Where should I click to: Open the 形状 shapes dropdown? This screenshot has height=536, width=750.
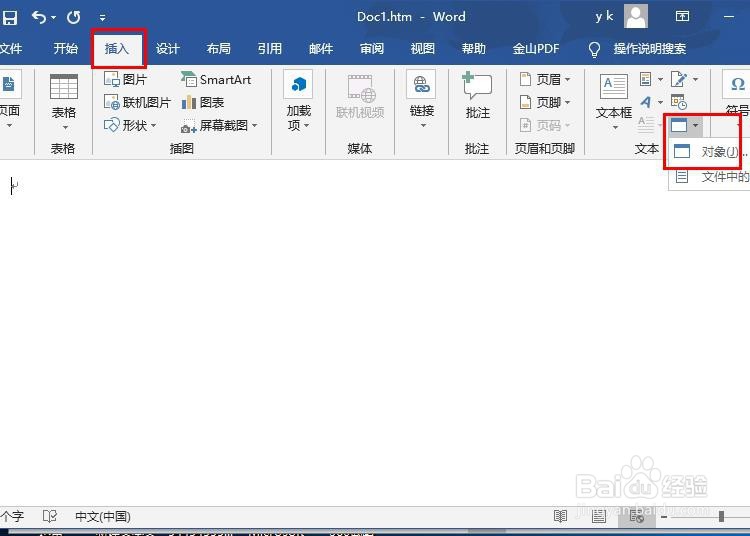[130, 125]
